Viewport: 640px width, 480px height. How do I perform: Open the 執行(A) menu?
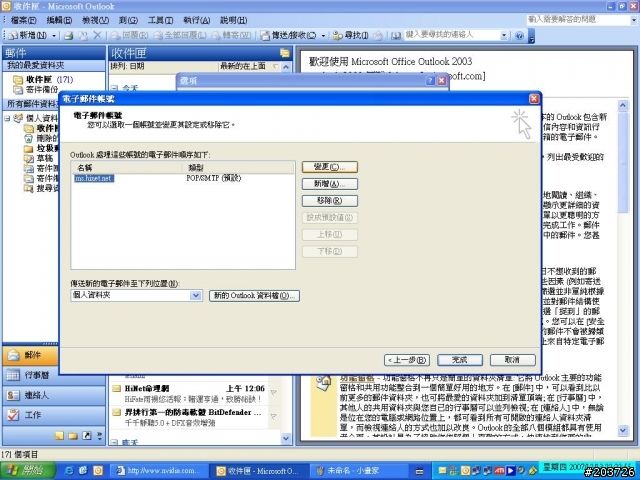click(196, 20)
